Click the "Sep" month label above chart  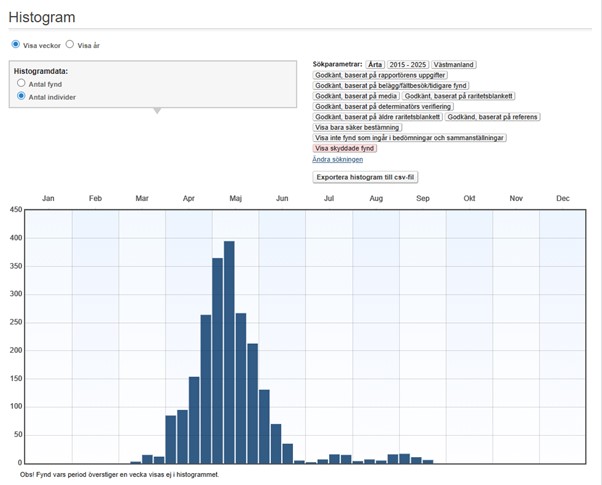(x=422, y=199)
